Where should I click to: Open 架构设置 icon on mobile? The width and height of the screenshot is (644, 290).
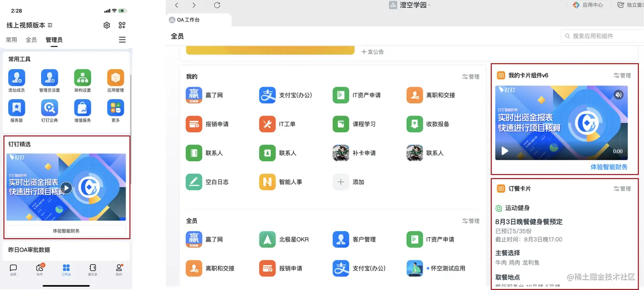pyautogui.click(x=83, y=78)
